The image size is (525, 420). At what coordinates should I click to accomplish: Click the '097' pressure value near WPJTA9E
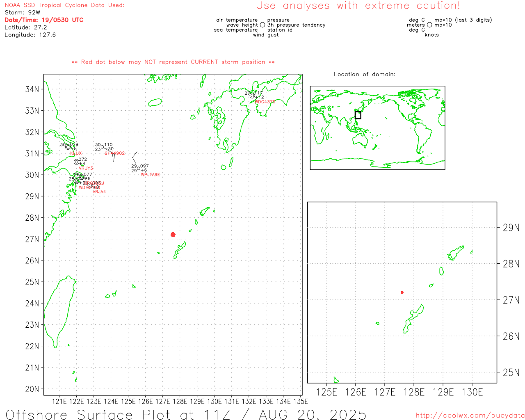click(144, 166)
